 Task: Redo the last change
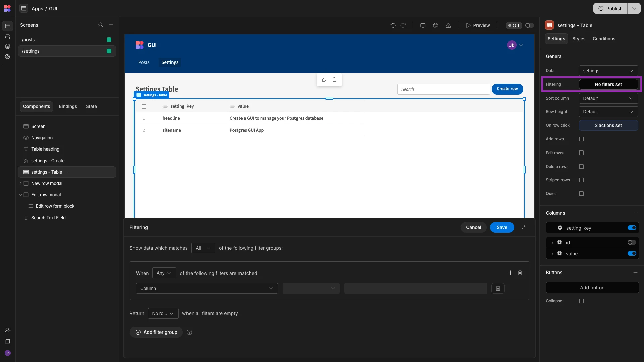[x=403, y=25]
